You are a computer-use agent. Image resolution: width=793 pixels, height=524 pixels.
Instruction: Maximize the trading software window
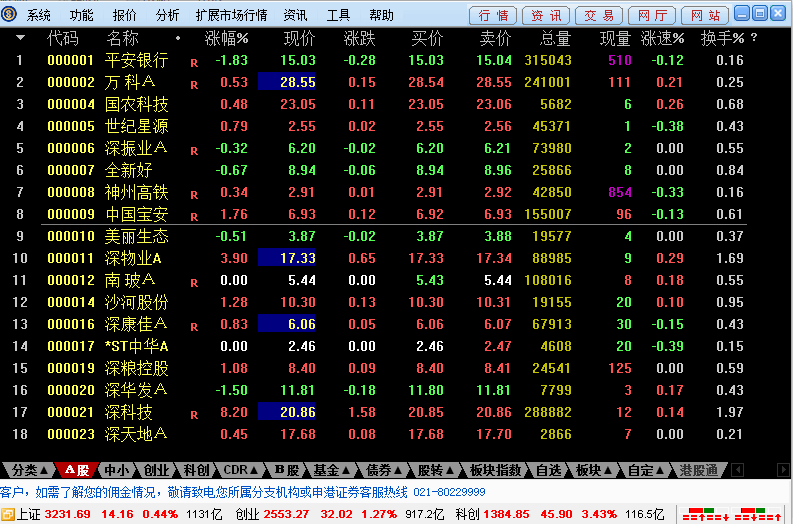[x=760, y=13]
